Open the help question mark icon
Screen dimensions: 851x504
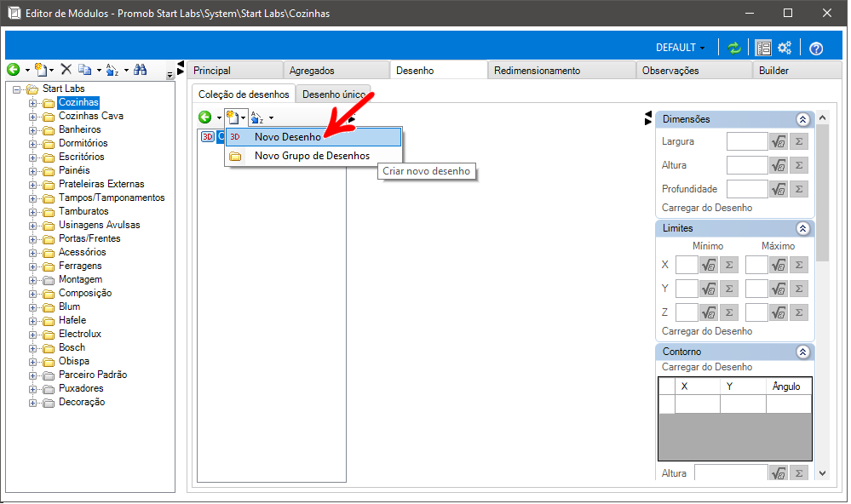(x=816, y=49)
